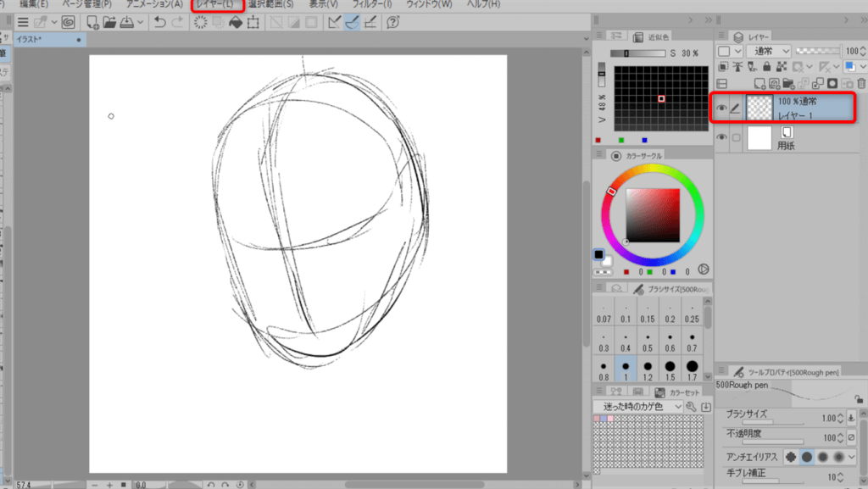Screen dimensions: 868x489
Task: Open the ruler range dropdown arrow
Action: (x=836, y=66)
